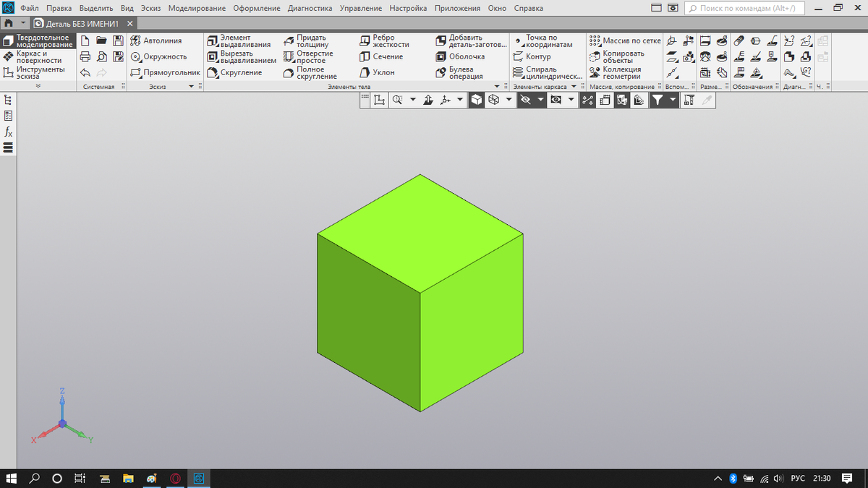This screenshot has height=488, width=868.
Task: Expand the orientation axes dropdown arrow
Action: click(461, 100)
